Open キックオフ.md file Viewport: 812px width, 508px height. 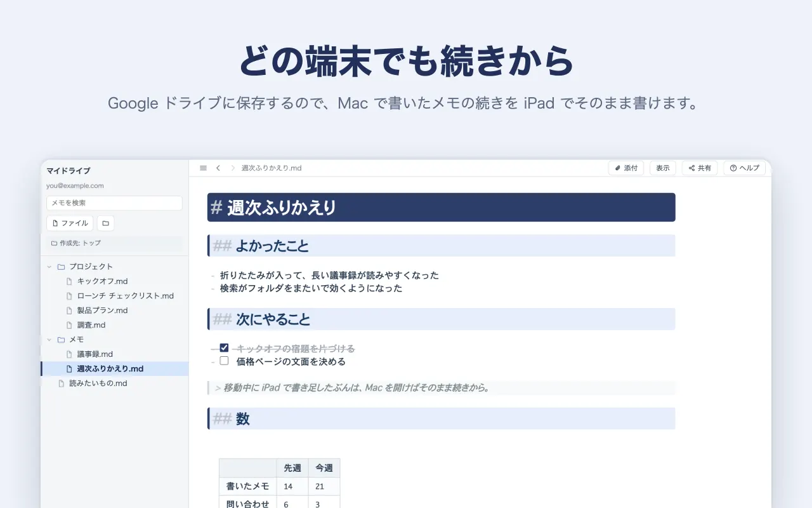[114, 281]
